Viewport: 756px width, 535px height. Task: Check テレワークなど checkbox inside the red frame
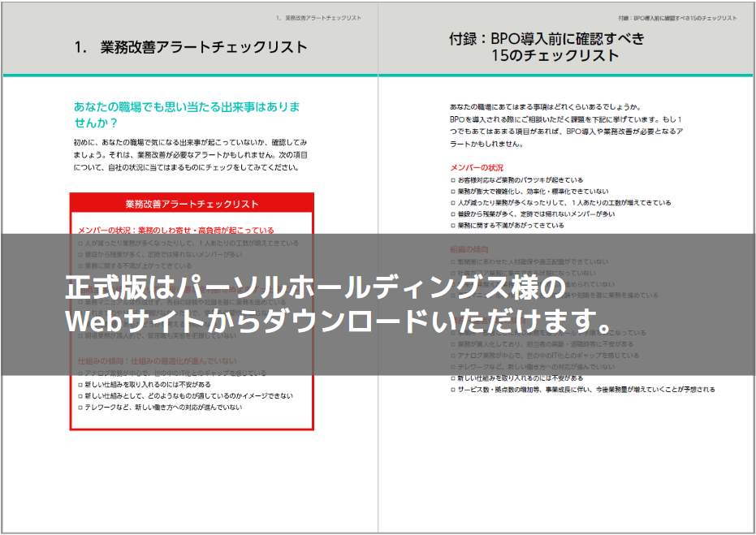pyautogui.click(x=80, y=407)
